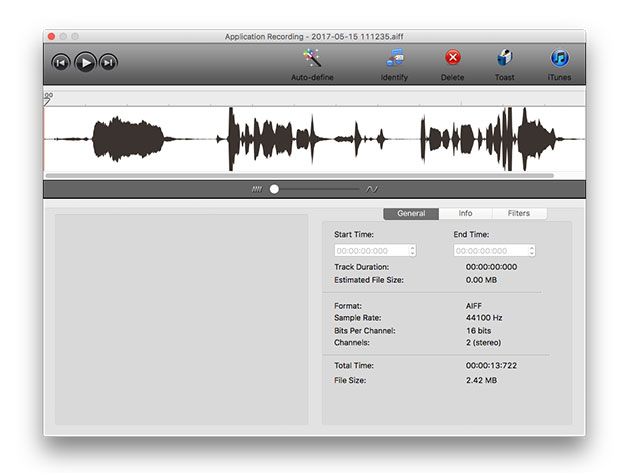Run Auto-define with the magic wand icon

point(312,58)
